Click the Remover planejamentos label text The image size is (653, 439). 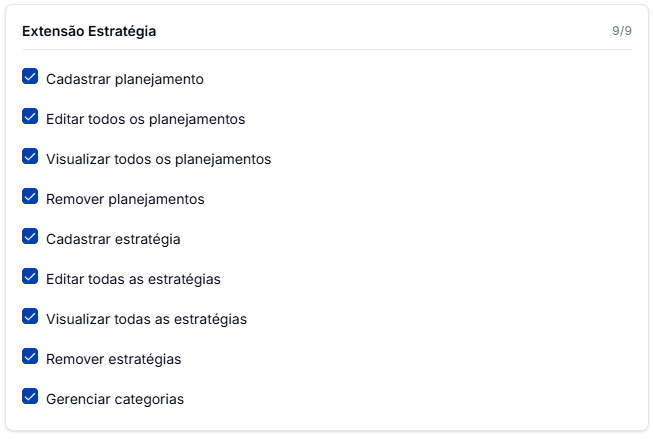[x=125, y=199]
